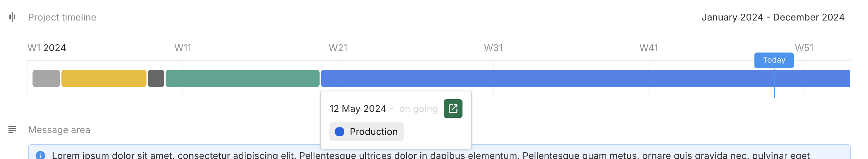Viewport: 868px width, 159px height.
Task: Open phase details via green external-link icon
Action: pyautogui.click(x=453, y=109)
